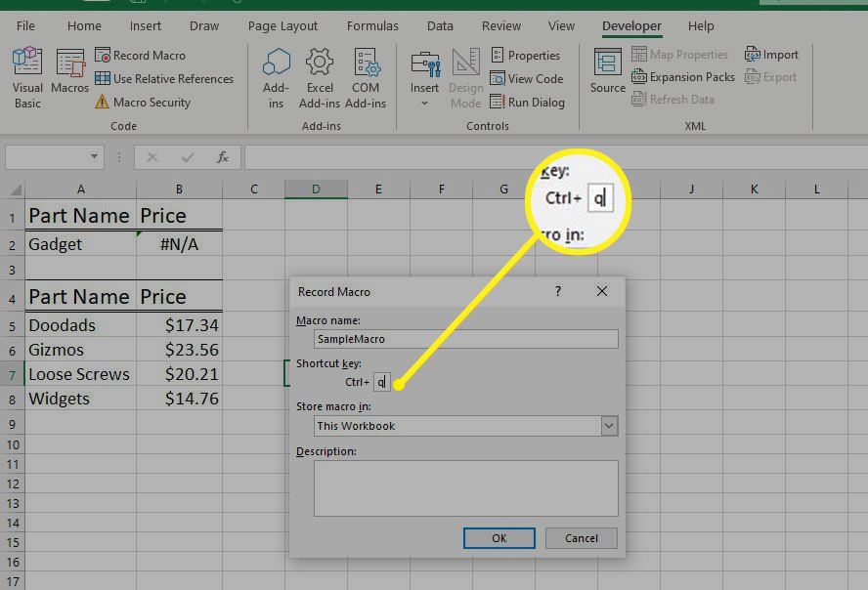Click Map Properties

tap(679, 54)
